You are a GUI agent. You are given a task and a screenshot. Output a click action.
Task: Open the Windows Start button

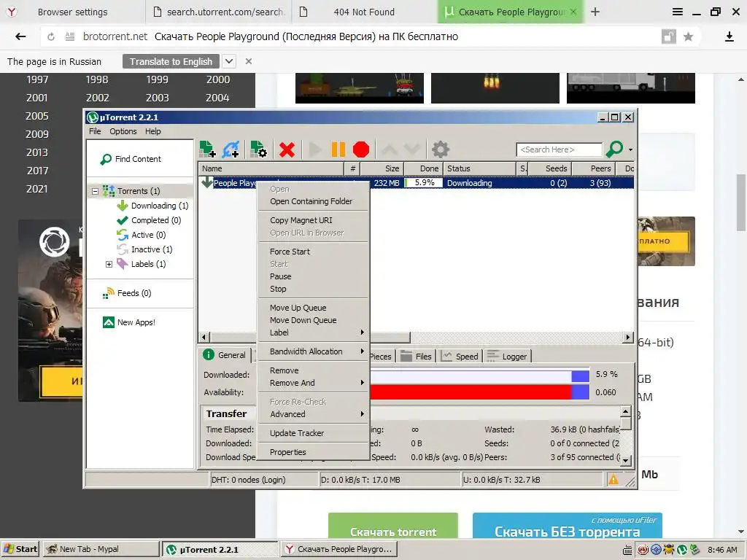click(x=20, y=549)
